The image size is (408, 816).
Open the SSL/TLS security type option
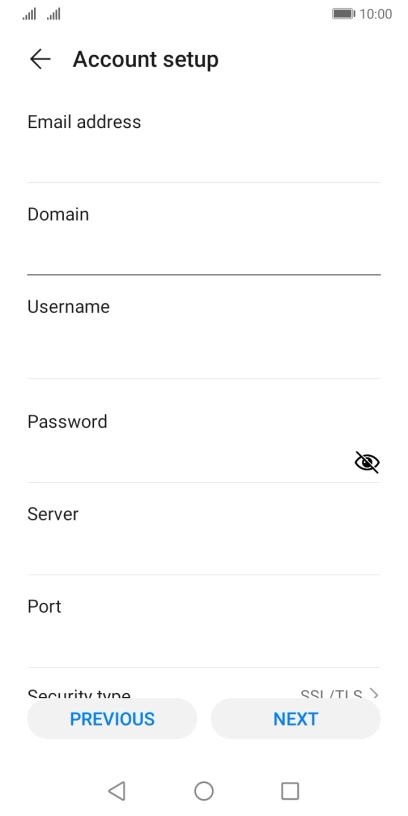pyautogui.click(x=332, y=694)
